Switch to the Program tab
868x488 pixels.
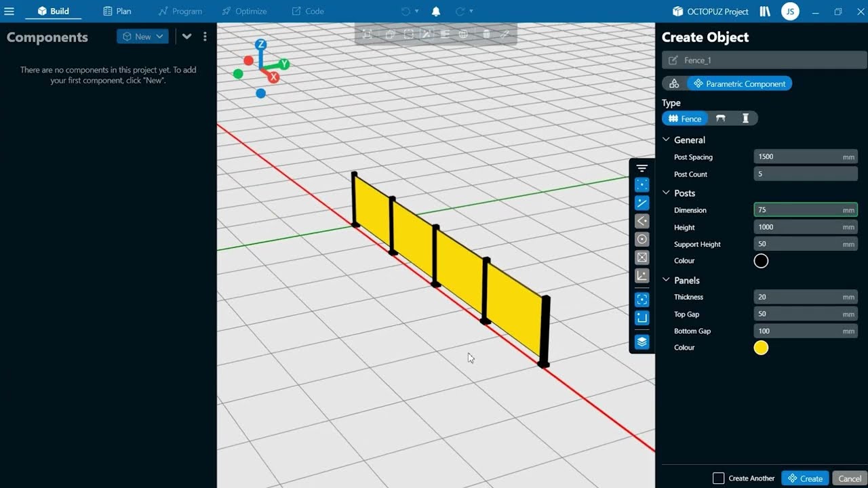click(180, 11)
